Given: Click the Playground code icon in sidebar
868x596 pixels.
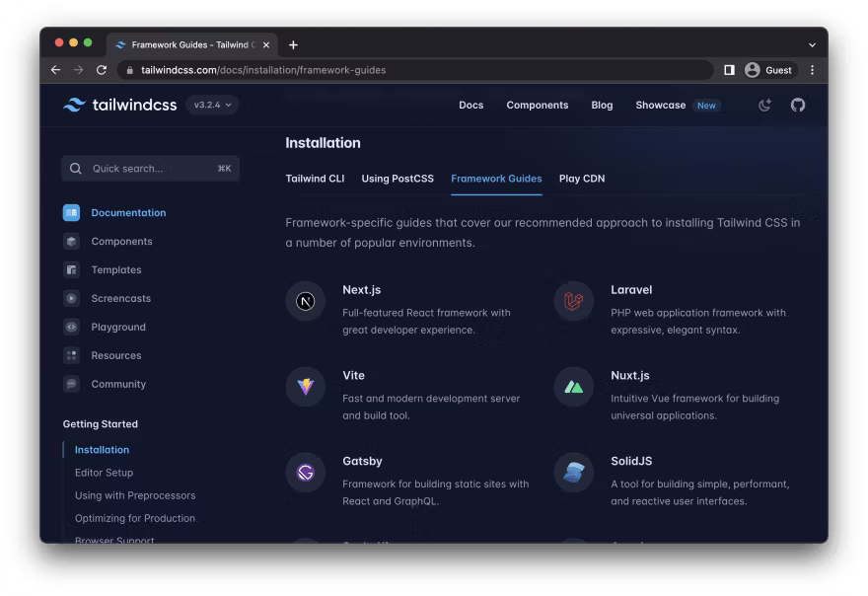Looking at the screenshot, I should (x=71, y=327).
